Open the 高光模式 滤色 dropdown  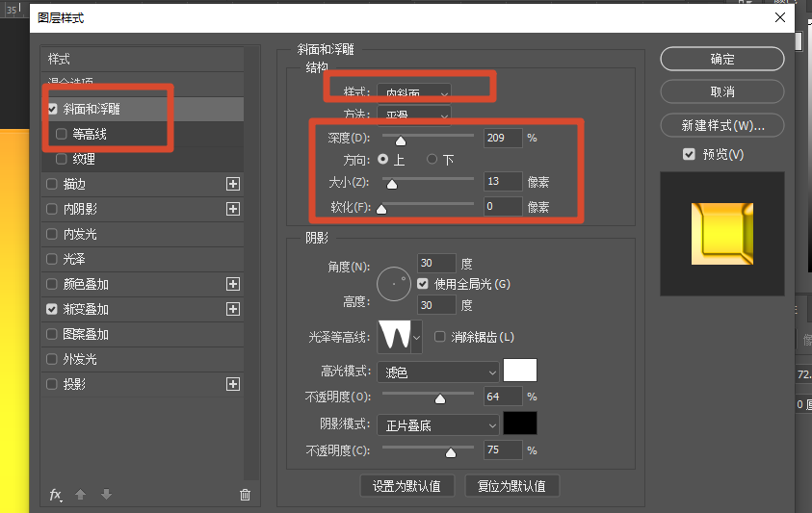coord(438,372)
